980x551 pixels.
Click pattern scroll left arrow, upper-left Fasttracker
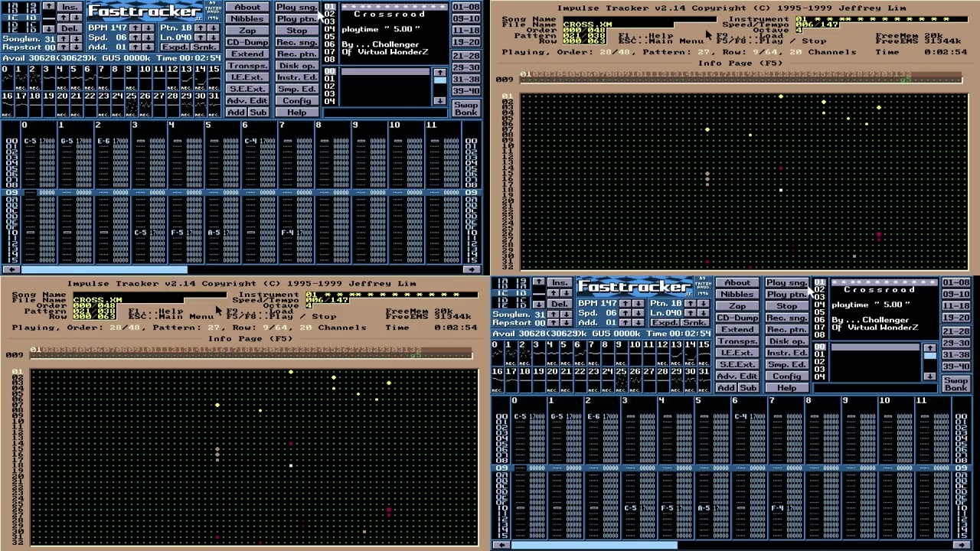(10, 269)
